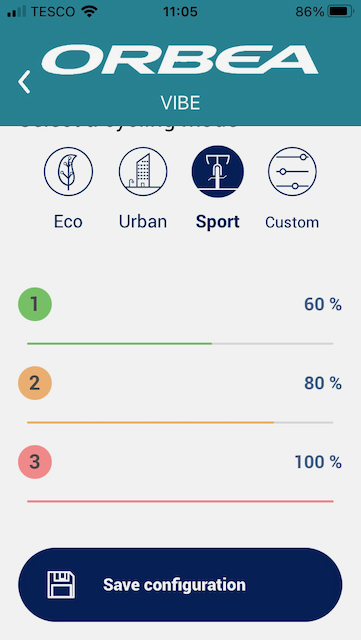
Task: Choose the Custom mode label
Action: pyautogui.click(x=292, y=222)
